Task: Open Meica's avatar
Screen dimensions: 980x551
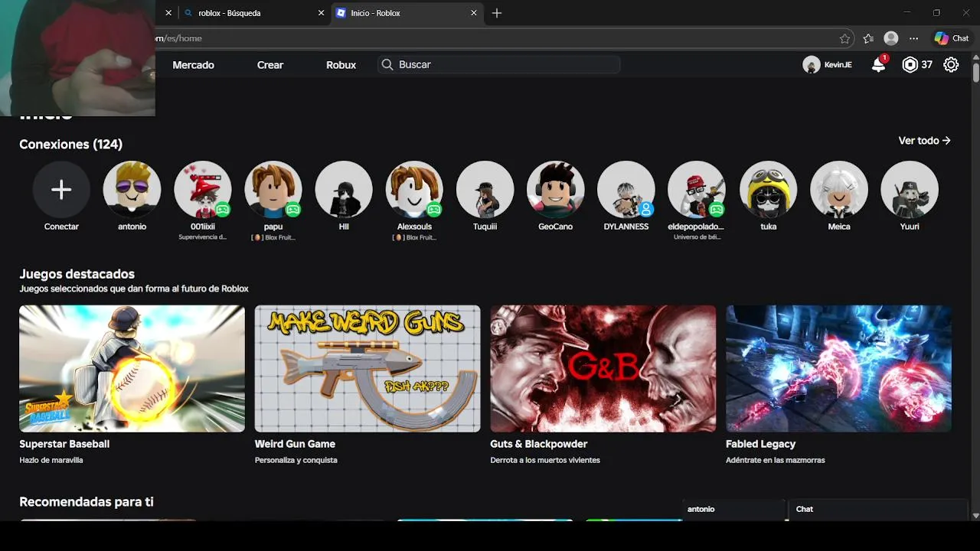Action: click(839, 190)
